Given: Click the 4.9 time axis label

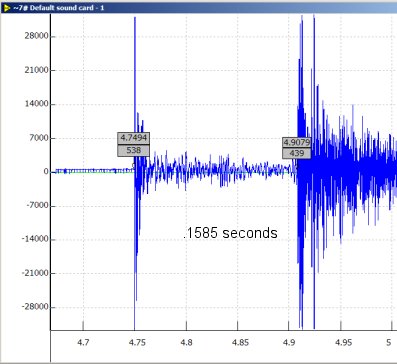Looking at the screenshot, I should pyautogui.click(x=289, y=342).
